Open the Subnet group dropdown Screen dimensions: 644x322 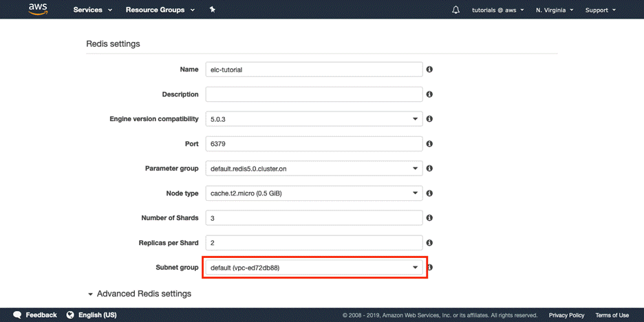[x=314, y=267]
